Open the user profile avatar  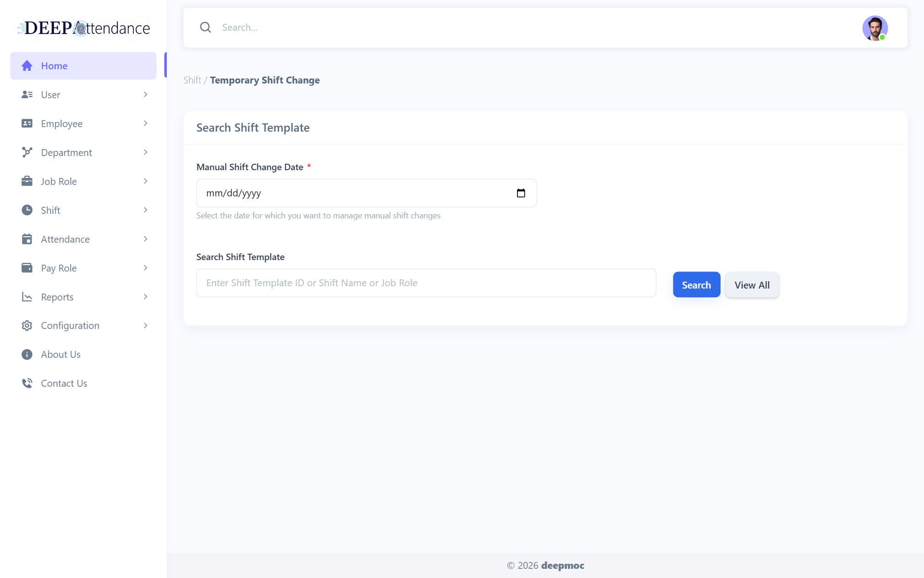click(x=874, y=28)
